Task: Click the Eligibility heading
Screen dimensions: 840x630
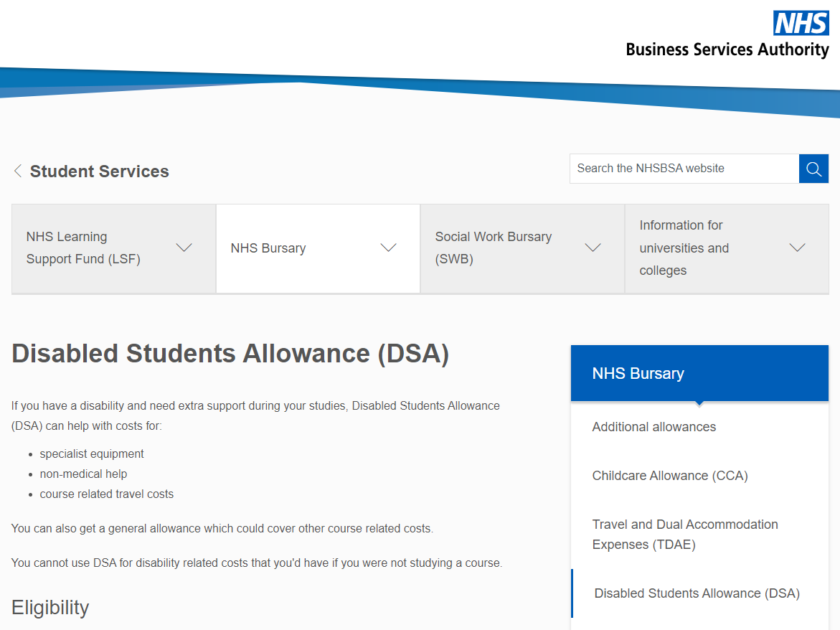Action: pyautogui.click(x=49, y=607)
